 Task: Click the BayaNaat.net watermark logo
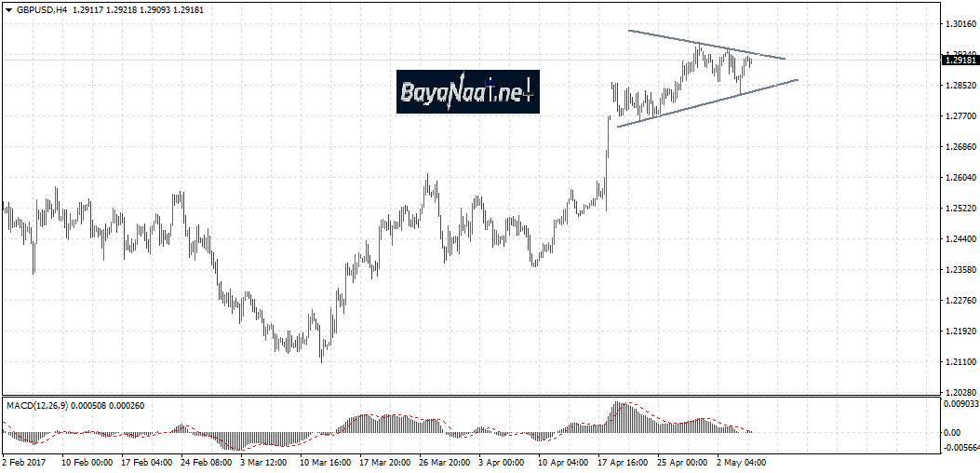click(x=467, y=91)
